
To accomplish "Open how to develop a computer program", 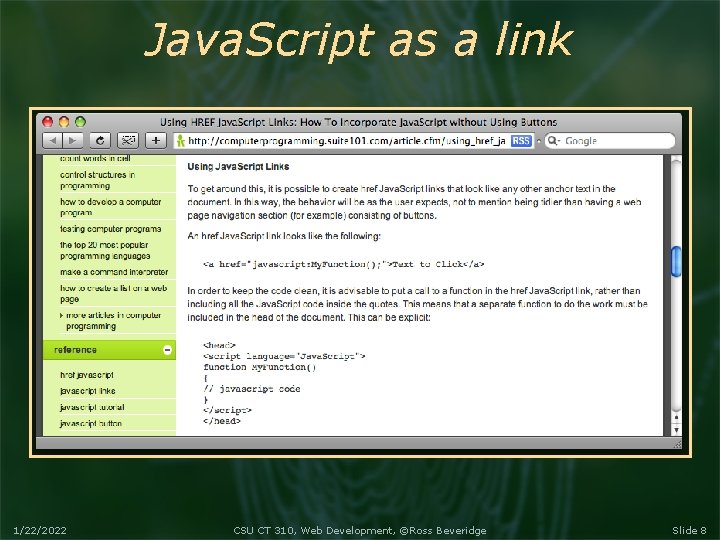I will click(x=111, y=207).
